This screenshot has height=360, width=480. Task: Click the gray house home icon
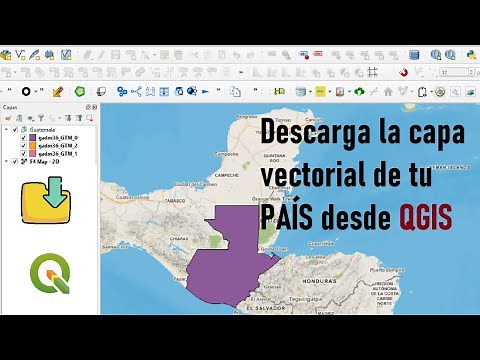coord(388,91)
